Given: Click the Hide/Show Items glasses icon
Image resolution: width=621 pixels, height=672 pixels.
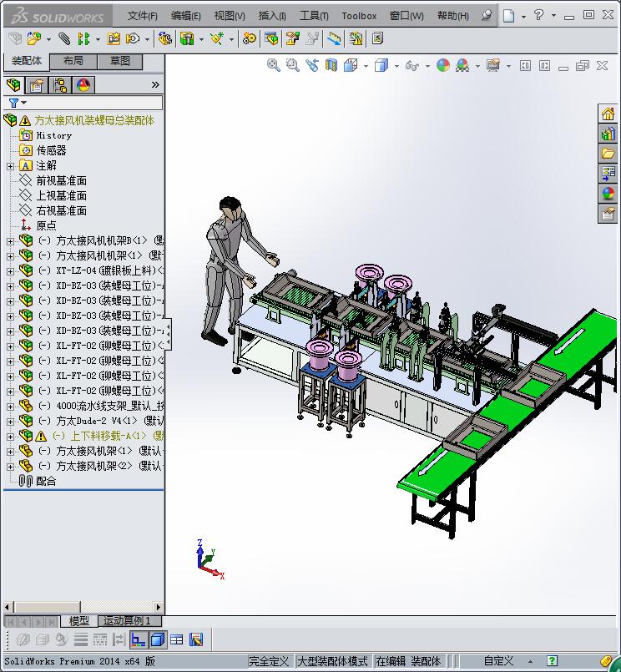Looking at the screenshot, I should pos(411,66).
